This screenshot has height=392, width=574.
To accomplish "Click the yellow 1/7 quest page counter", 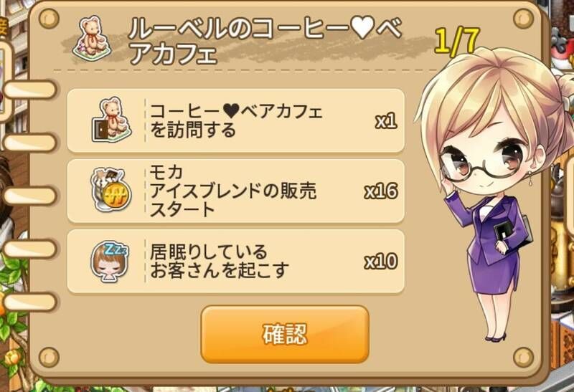I will pyautogui.click(x=456, y=41).
